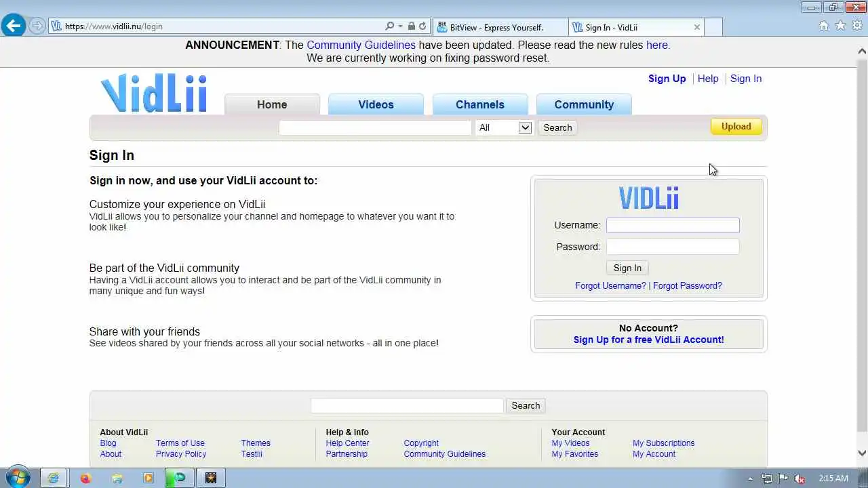The height and width of the screenshot is (488, 868).
Task: Click the footer search text box
Action: (x=407, y=405)
